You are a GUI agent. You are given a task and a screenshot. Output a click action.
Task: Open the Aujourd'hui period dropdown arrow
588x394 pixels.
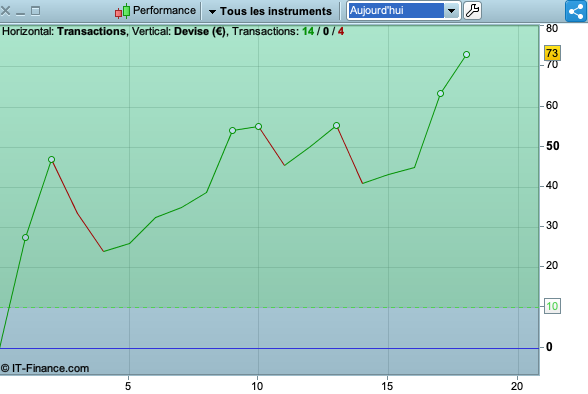(452, 11)
